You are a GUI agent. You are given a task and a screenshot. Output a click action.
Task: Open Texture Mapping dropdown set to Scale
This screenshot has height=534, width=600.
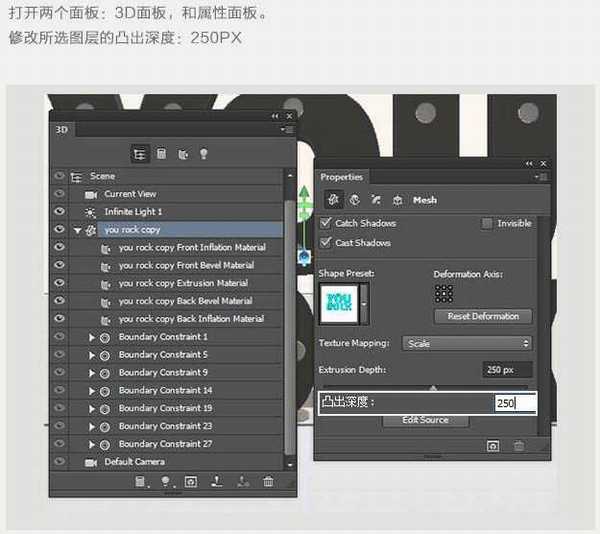click(467, 343)
